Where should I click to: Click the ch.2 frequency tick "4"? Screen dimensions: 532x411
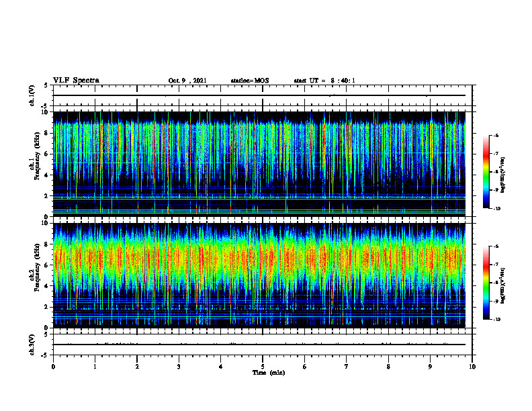click(46, 286)
